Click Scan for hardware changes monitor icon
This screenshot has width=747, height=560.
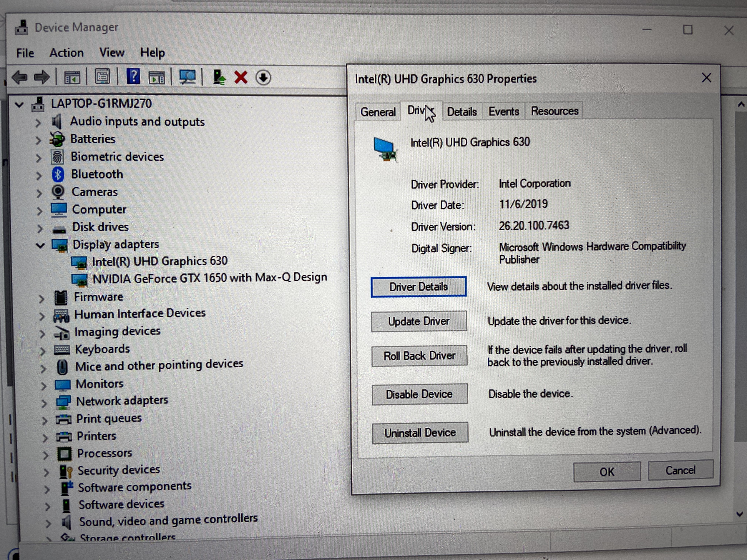point(187,77)
